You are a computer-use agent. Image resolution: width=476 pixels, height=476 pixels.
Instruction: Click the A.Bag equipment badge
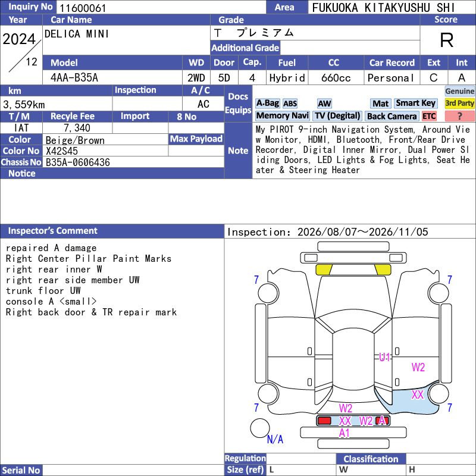pyautogui.click(x=267, y=104)
